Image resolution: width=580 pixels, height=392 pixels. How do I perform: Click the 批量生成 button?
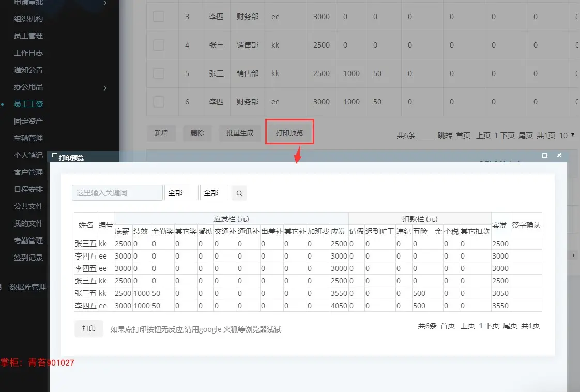click(x=240, y=133)
